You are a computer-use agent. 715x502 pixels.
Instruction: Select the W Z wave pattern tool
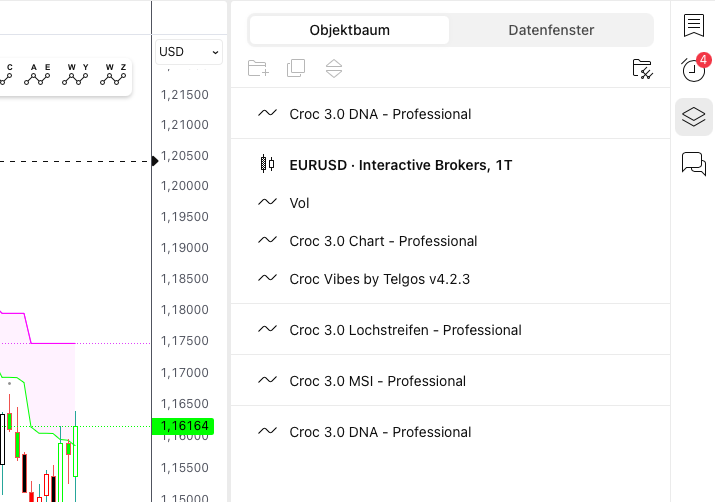tap(116, 75)
